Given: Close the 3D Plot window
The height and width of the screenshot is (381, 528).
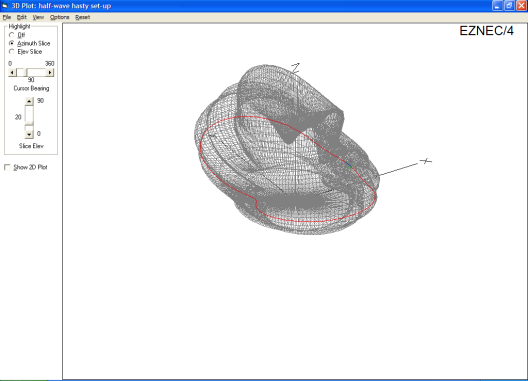Looking at the screenshot, I should click(521, 6).
